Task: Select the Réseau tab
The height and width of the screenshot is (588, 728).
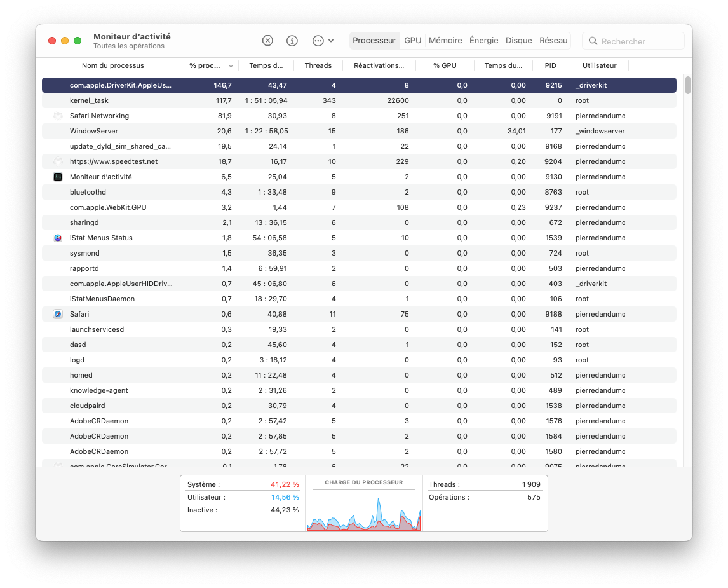Action: pos(553,41)
